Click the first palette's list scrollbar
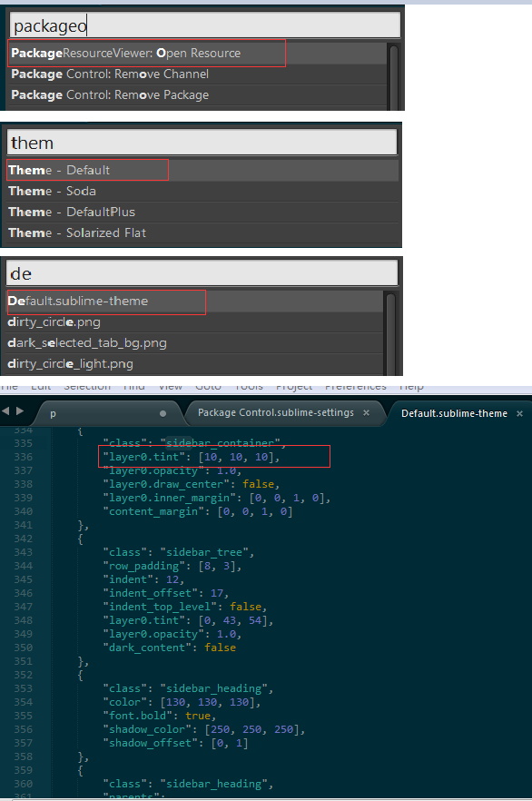532x801 pixels. pos(393,76)
